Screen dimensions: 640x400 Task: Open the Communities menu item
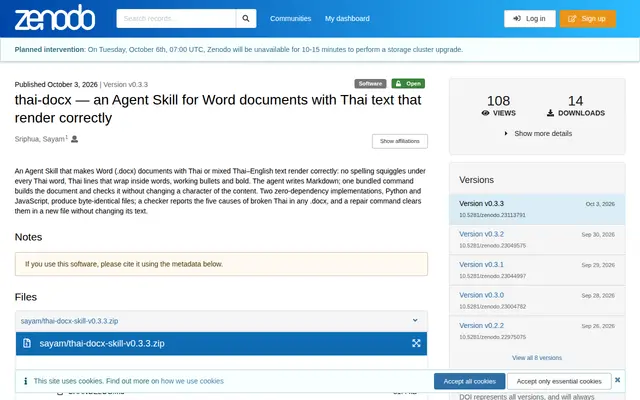point(290,18)
